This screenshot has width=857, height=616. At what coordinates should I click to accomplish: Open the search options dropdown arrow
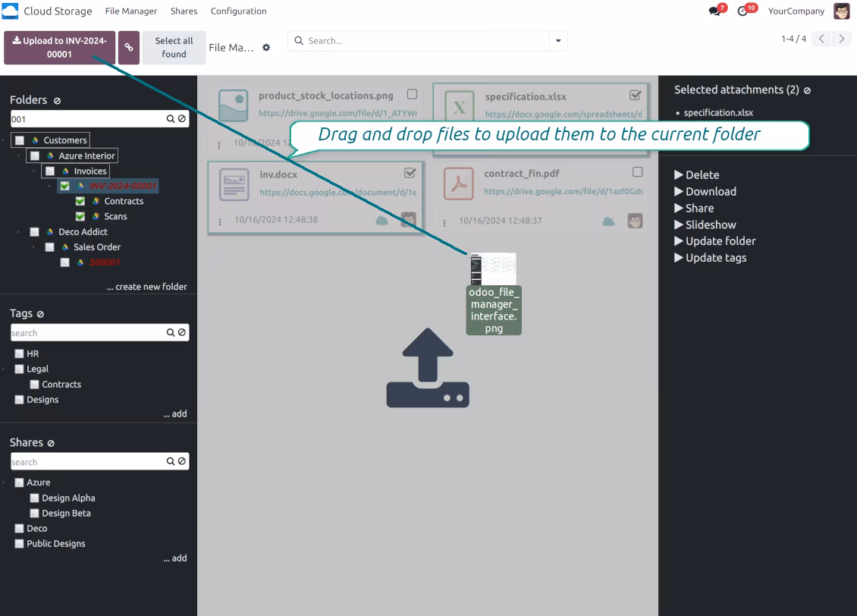pos(558,40)
